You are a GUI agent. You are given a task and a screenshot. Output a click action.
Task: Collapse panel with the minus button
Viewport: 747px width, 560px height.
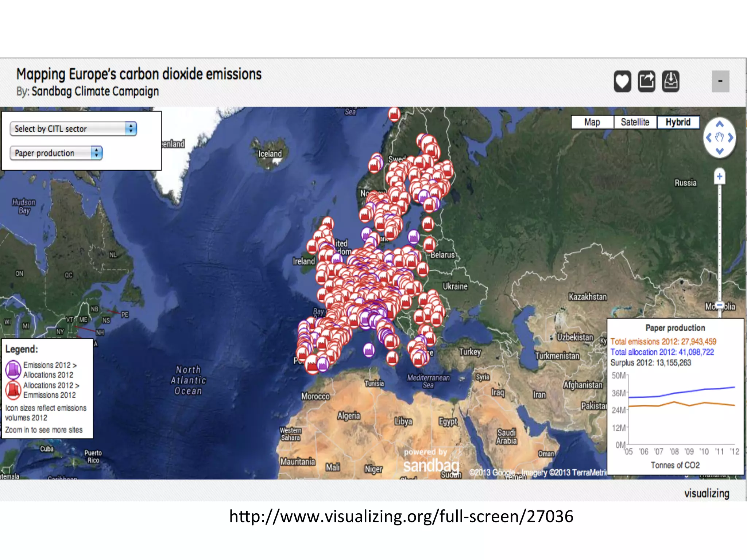[720, 81]
